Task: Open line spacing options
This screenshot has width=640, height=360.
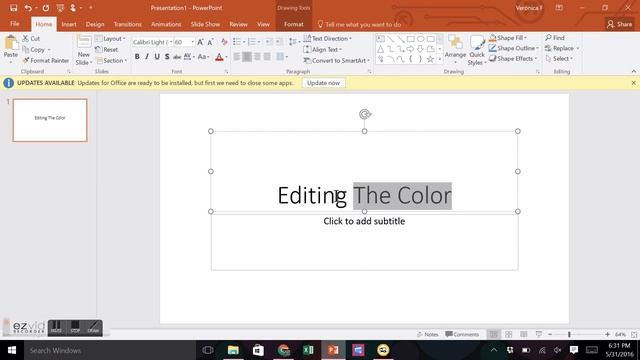Action: pos(293,42)
